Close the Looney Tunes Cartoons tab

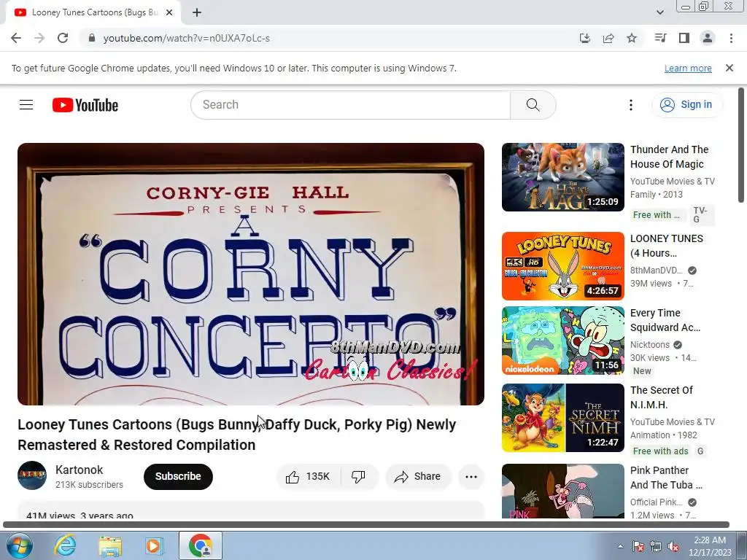coord(169,13)
